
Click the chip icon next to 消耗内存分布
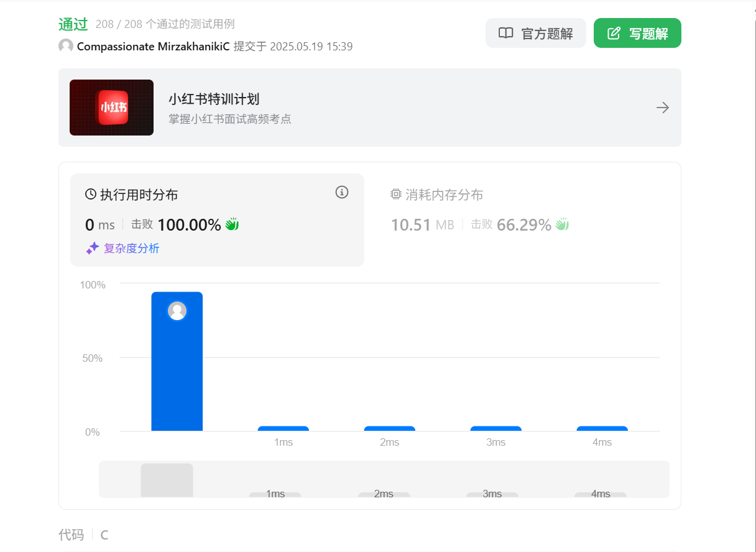pyautogui.click(x=396, y=195)
